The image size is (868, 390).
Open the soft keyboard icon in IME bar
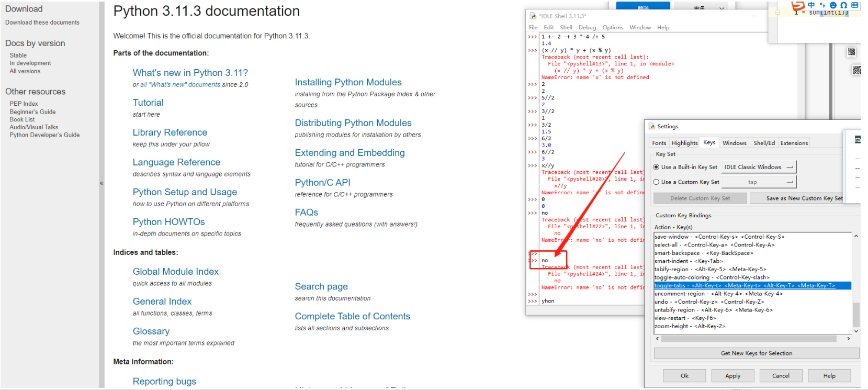854,5
